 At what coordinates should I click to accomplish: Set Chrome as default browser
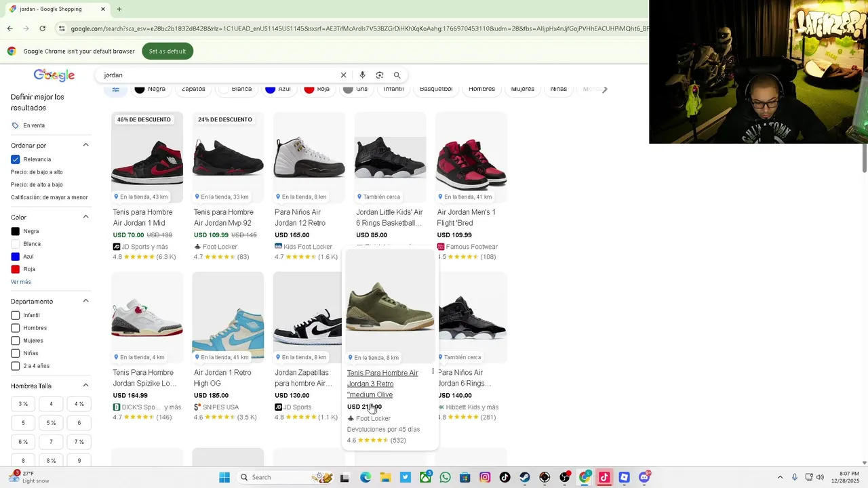coord(167,52)
